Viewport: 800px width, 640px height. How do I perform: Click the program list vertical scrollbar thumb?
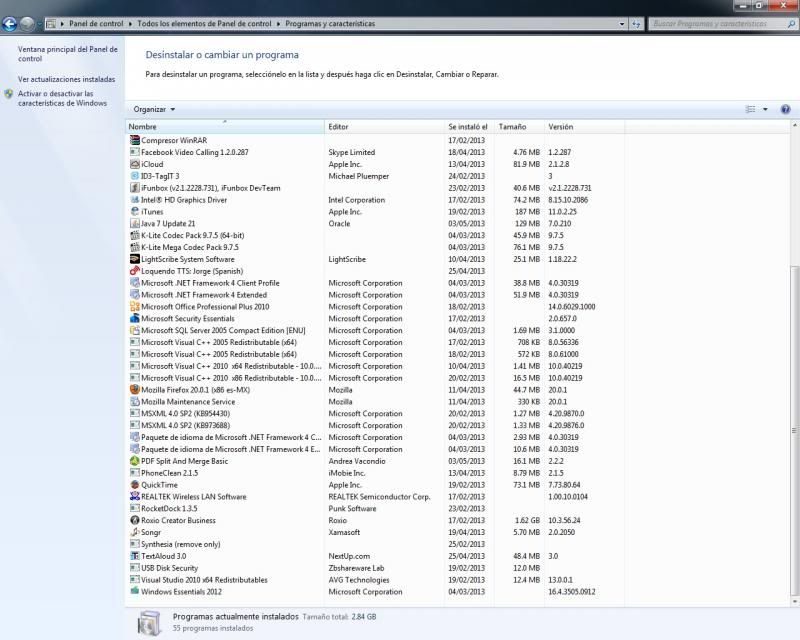(794, 430)
